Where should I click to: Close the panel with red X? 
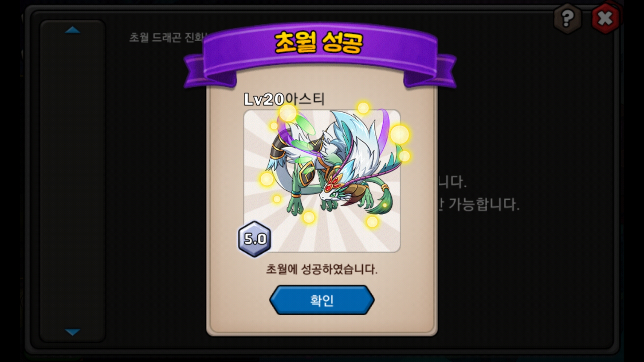(605, 18)
